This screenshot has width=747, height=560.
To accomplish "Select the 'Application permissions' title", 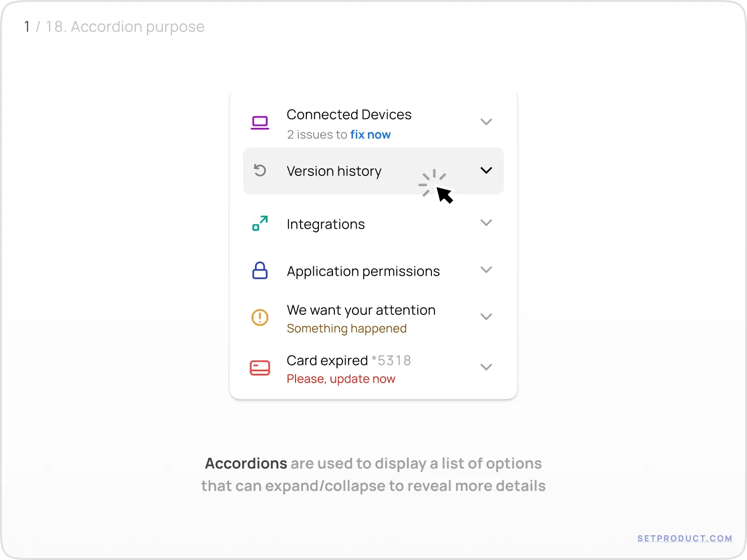I will 363,271.
